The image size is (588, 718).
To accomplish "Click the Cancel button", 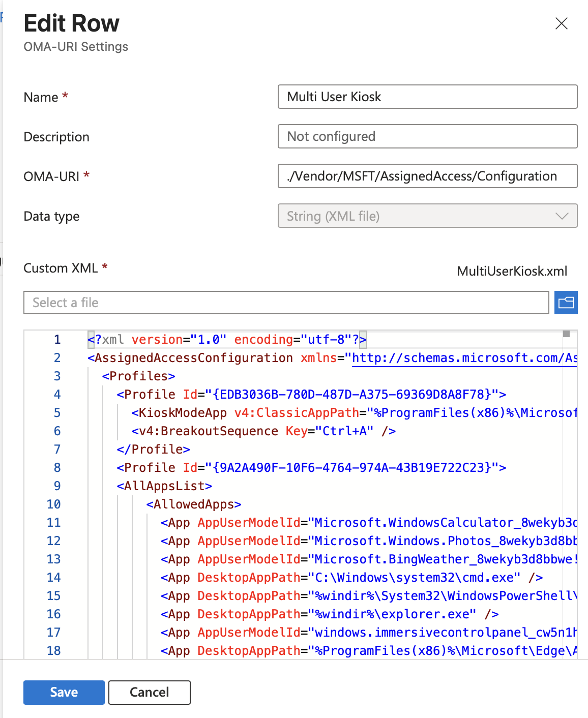I will click(x=150, y=692).
